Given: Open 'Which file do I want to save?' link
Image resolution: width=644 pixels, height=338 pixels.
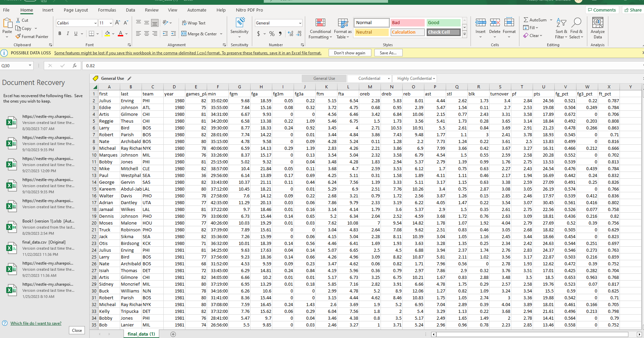Looking at the screenshot, I should 36,323.
